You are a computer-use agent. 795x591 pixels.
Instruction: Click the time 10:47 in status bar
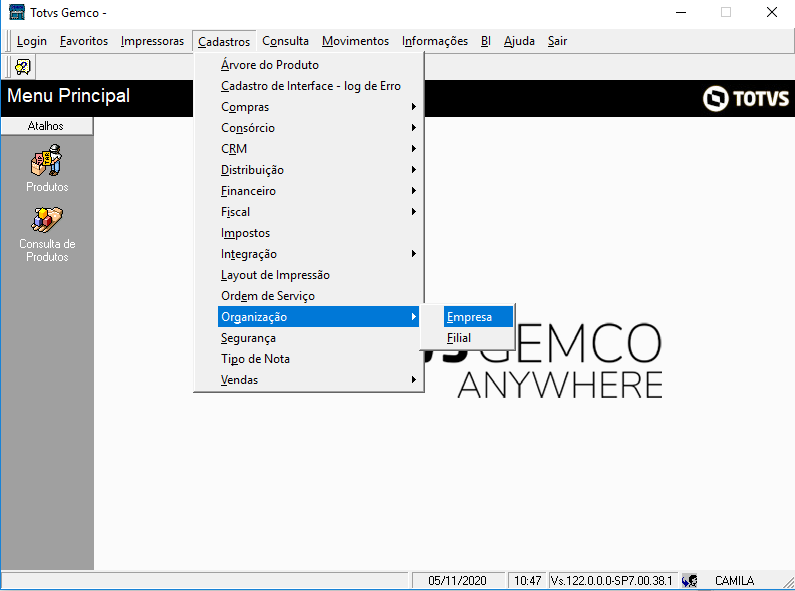tap(527, 580)
